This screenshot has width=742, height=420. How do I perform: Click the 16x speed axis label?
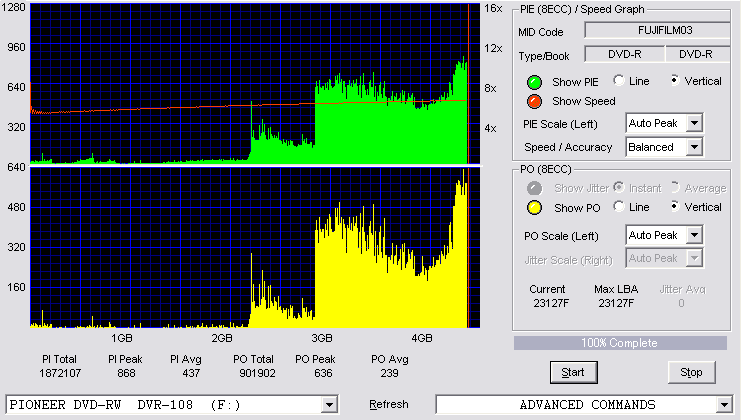click(493, 8)
